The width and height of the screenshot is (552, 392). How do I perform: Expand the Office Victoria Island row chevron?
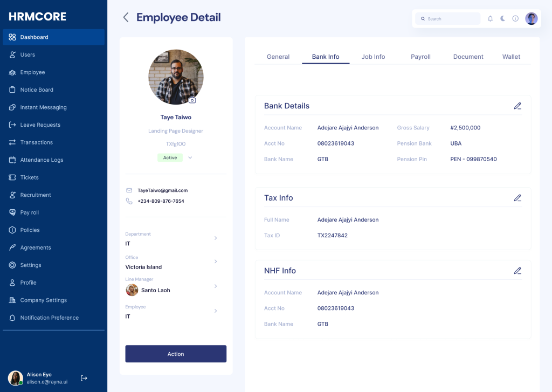pos(216,262)
